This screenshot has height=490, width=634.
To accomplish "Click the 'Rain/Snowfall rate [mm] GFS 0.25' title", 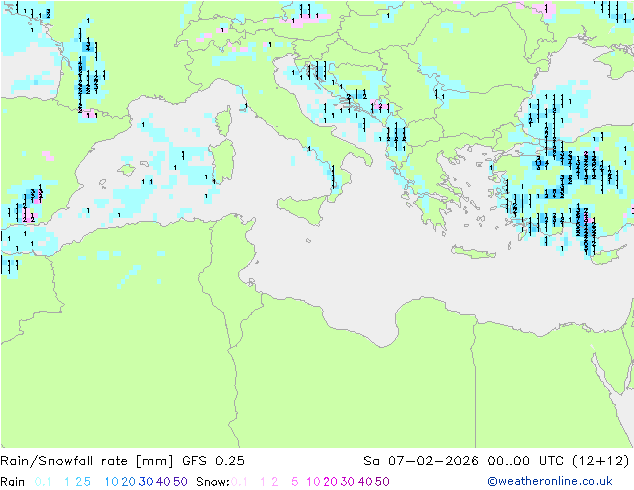I will (122, 461).
